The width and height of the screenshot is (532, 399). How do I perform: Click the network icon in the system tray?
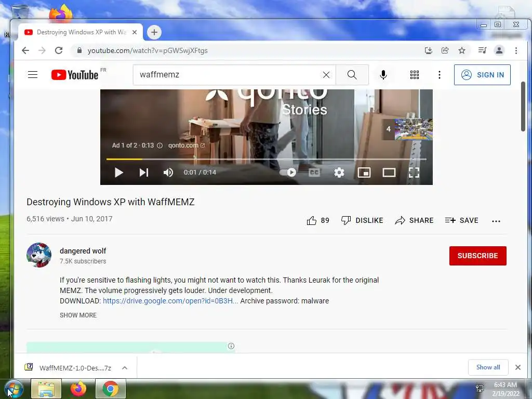click(480, 389)
